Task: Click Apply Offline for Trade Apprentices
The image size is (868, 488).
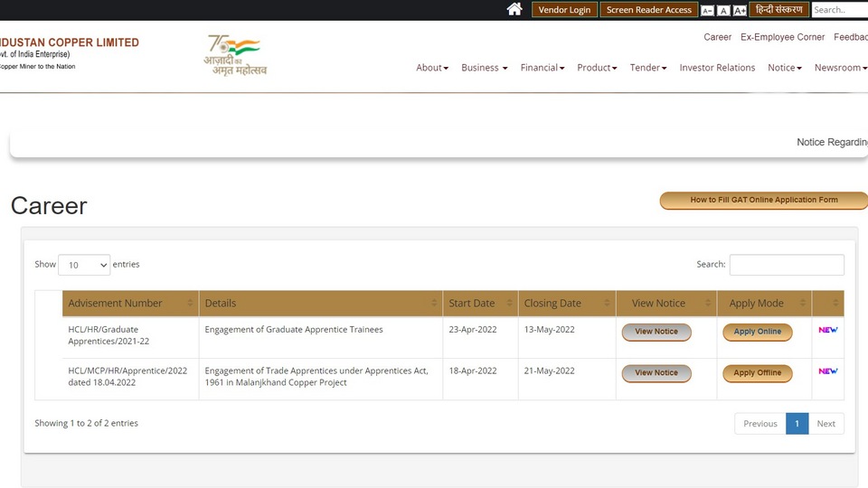Action: point(758,373)
